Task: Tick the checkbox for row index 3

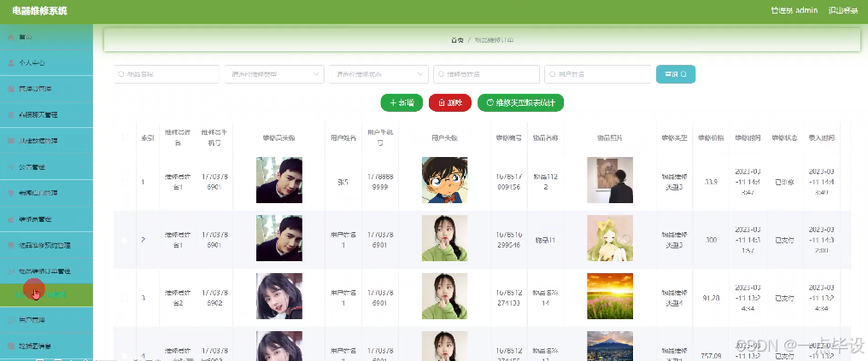Action: [x=125, y=298]
